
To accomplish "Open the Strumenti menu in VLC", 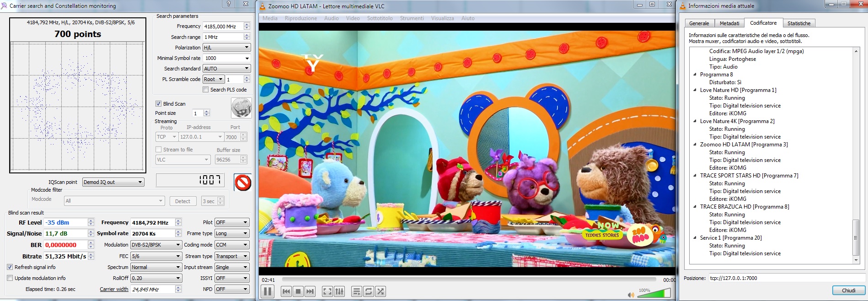I will (x=412, y=18).
